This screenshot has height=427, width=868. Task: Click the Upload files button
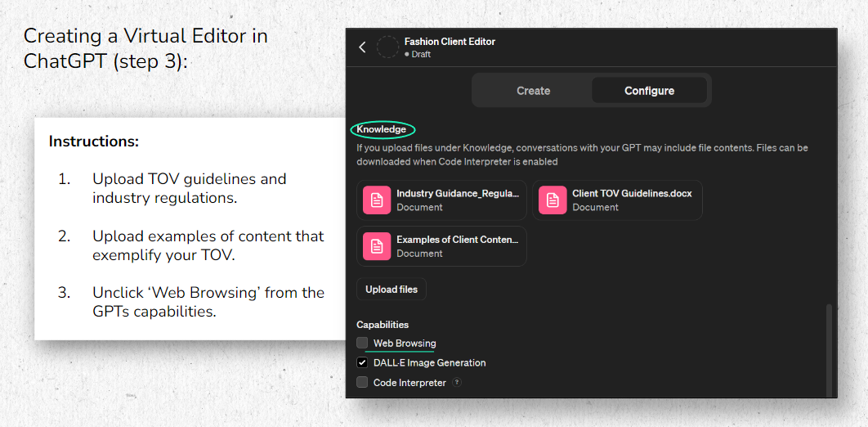(391, 289)
